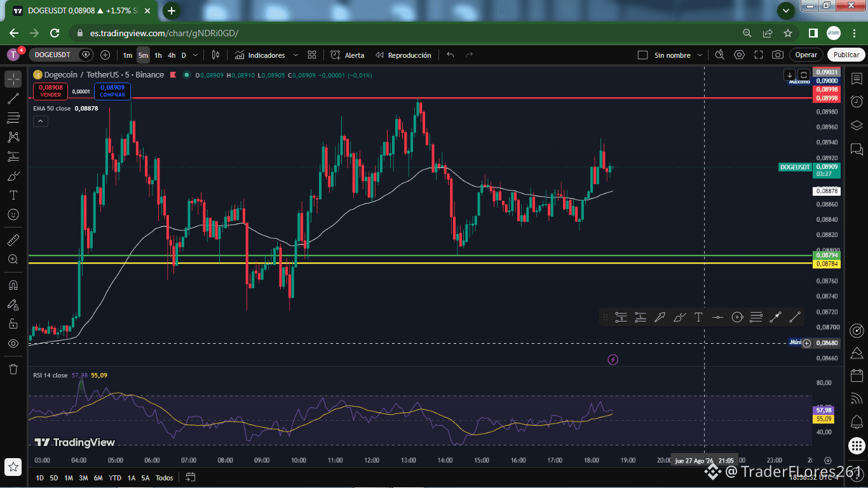Open the user profile avatar menu

[14, 55]
